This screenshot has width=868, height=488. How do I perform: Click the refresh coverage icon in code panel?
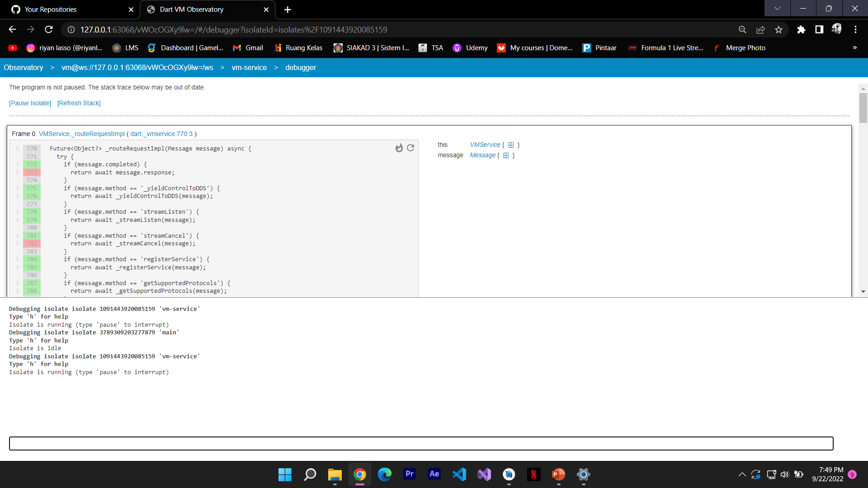410,148
